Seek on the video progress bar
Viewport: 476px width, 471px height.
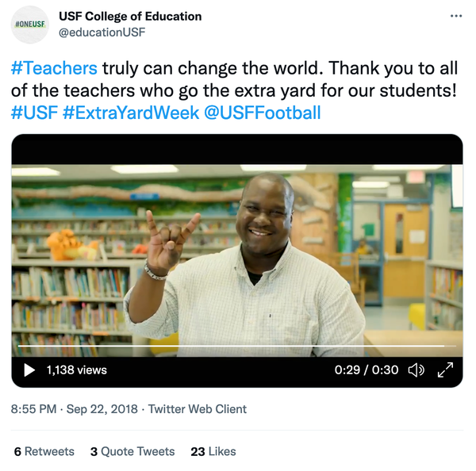[236, 347]
